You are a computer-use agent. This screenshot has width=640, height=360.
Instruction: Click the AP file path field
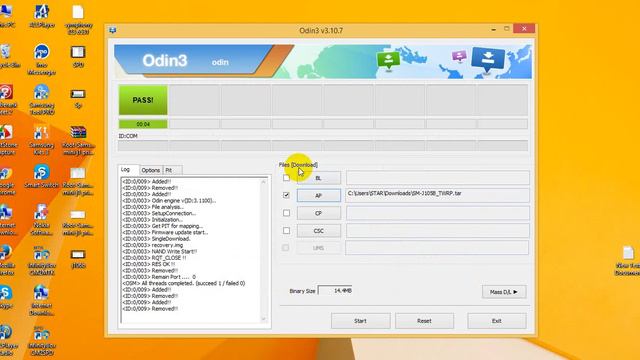[x=438, y=195]
